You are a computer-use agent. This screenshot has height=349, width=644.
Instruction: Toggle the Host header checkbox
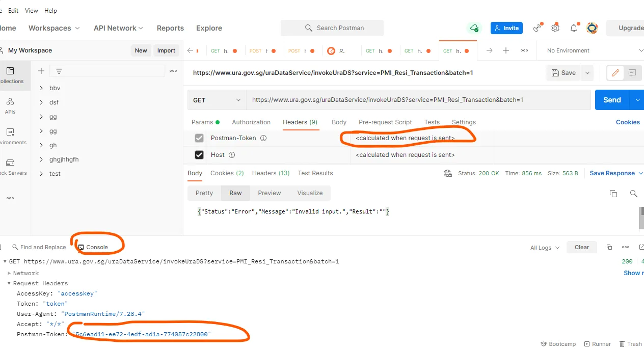(x=199, y=155)
